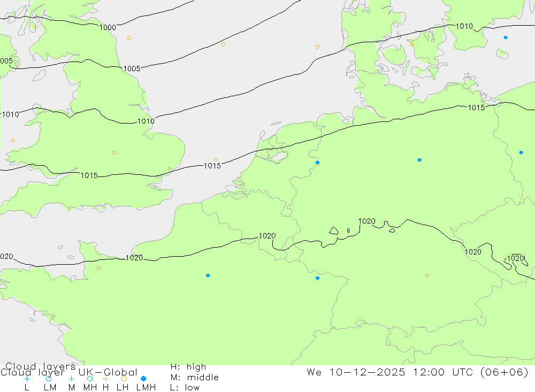Click the blue plus L legend symbol
The height and width of the screenshot is (392, 535).
(x=27, y=379)
